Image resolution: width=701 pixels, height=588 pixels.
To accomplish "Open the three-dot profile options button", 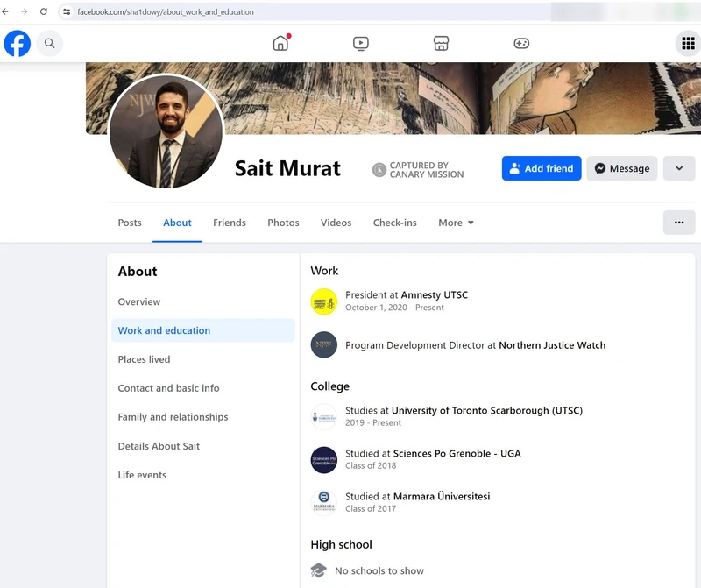I will point(679,223).
